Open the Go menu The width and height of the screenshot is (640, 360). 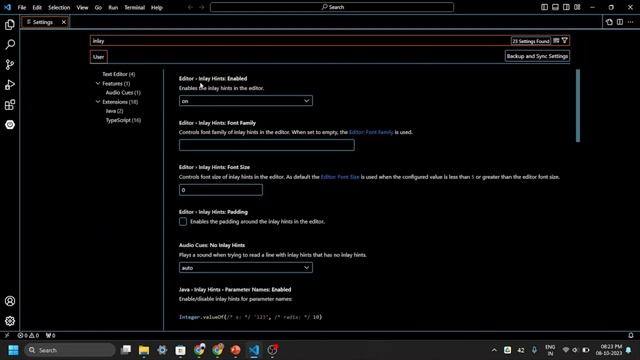[x=98, y=7]
